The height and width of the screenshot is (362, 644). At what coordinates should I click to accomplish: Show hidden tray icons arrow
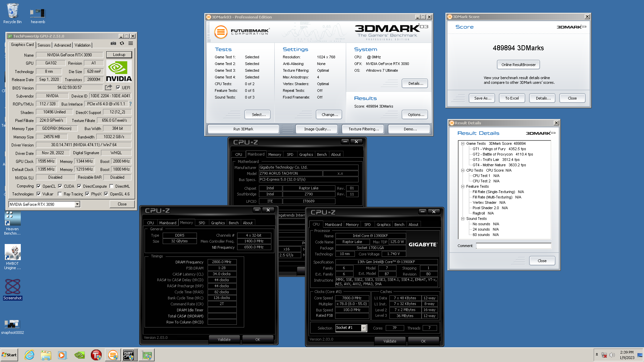click(597, 355)
